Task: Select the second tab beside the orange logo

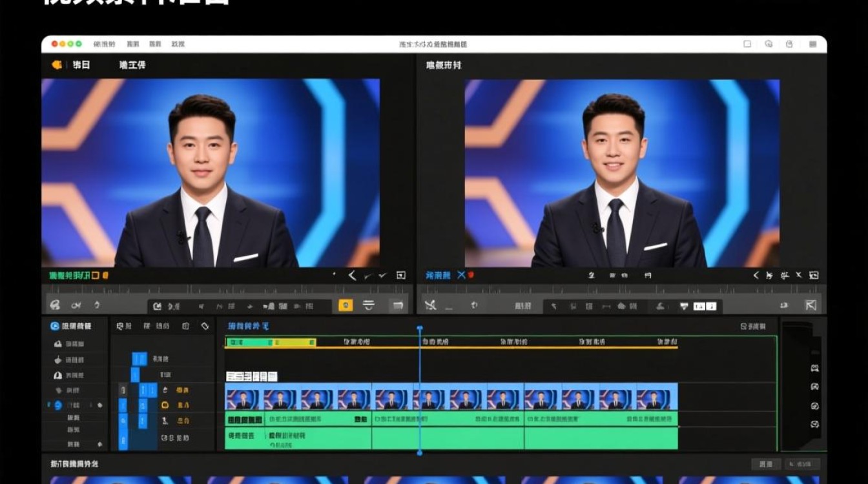Action: click(x=132, y=65)
